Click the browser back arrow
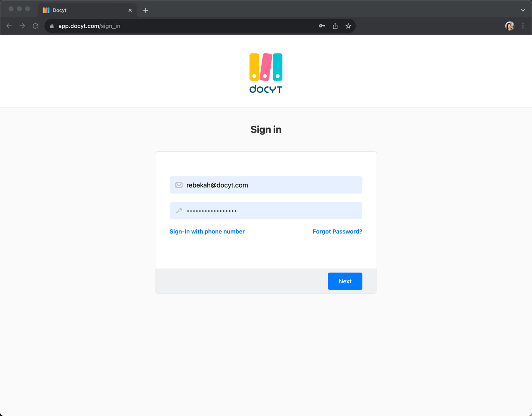The height and width of the screenshot is (416, 532). tap(9, 26)
